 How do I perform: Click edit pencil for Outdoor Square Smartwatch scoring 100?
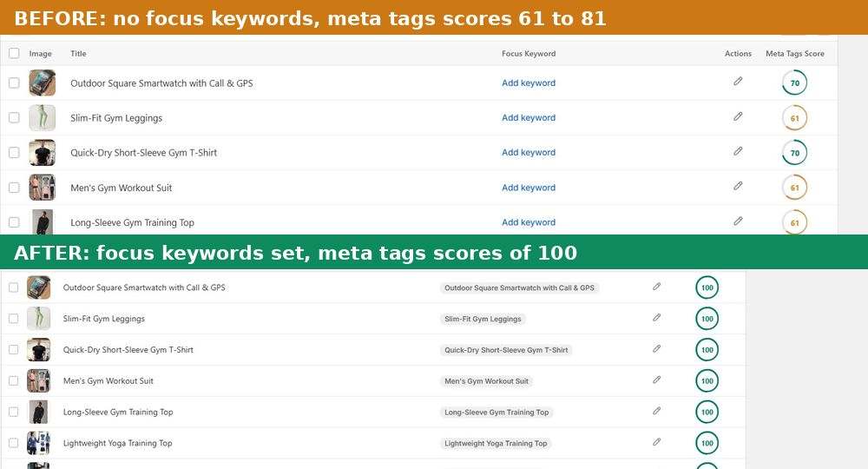[x=656, y=287]
